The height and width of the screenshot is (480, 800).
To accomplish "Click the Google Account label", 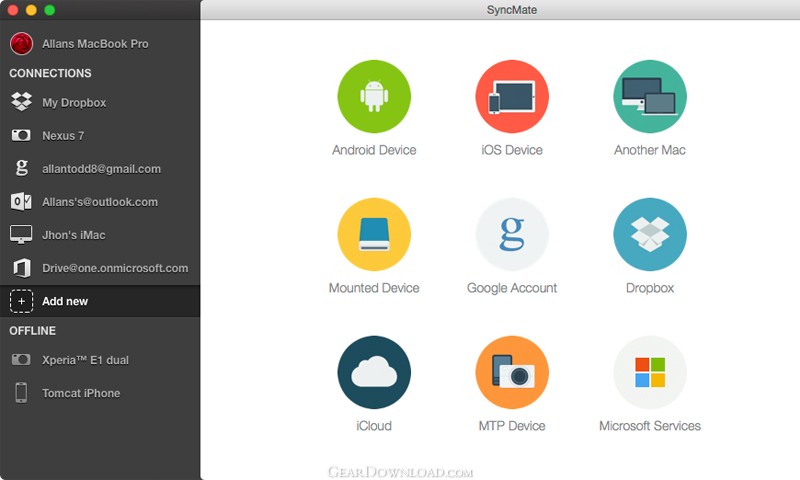I will (x=512, y=288).
